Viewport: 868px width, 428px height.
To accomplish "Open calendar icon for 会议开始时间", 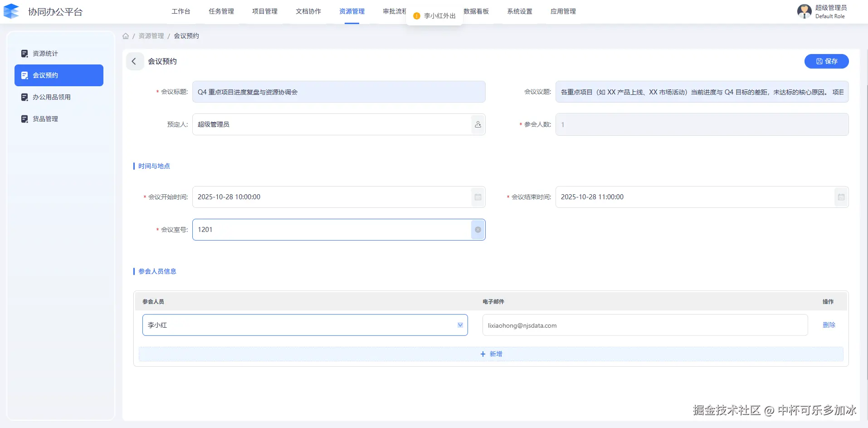I will coord(478,197).
